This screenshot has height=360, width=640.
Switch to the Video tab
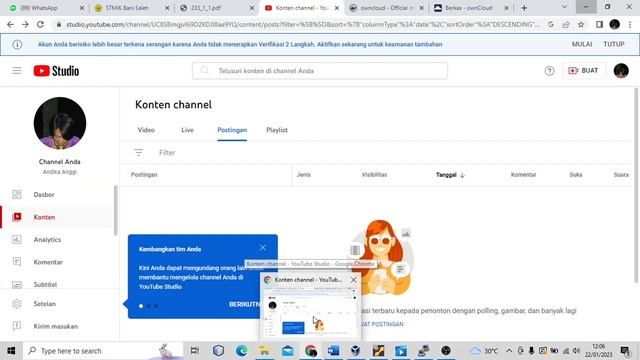coord(146,130)
